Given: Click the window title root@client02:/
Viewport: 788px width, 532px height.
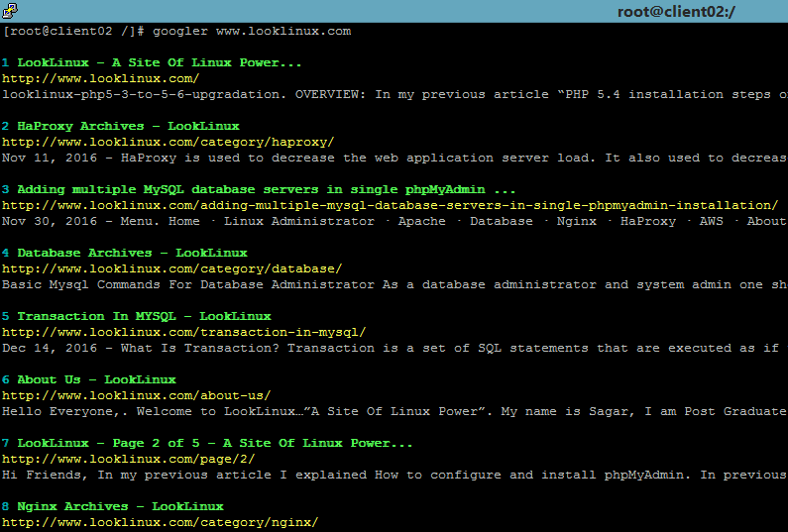Looking at the screenshot, I should (x=676, y=12).
